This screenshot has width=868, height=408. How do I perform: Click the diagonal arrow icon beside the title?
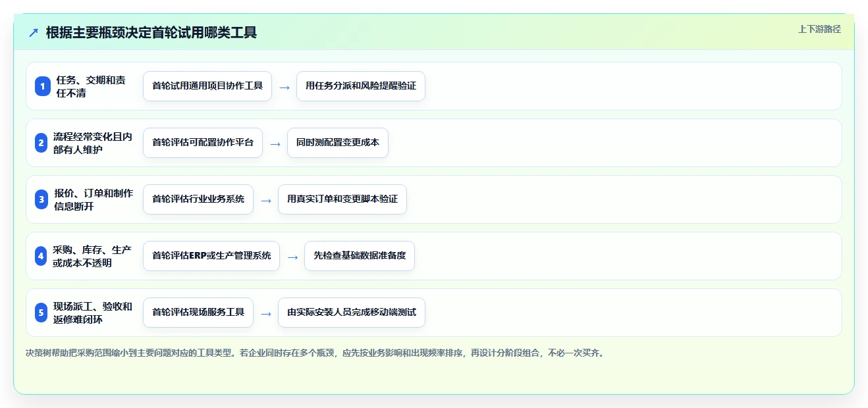[34, 32]
